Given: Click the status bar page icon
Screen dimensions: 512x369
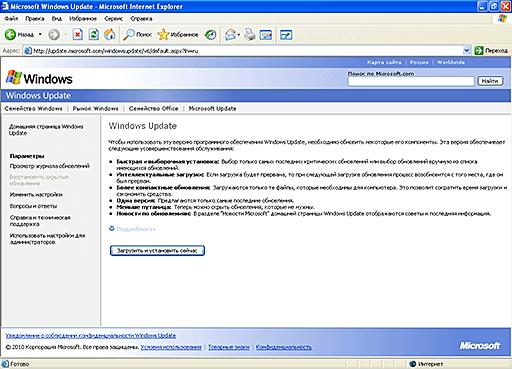Looking at the screenshot, I should coord(5,364).
